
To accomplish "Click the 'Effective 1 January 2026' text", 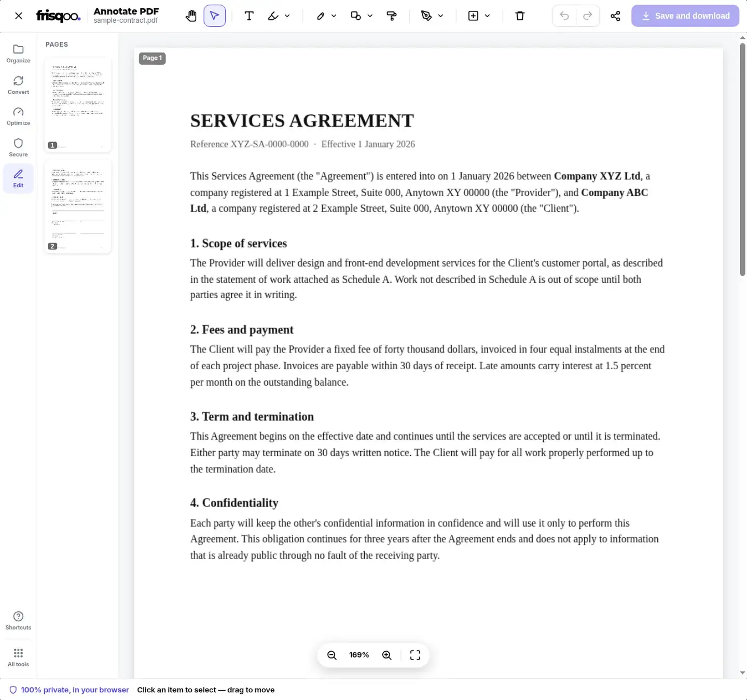I will (x=368, y=144).
